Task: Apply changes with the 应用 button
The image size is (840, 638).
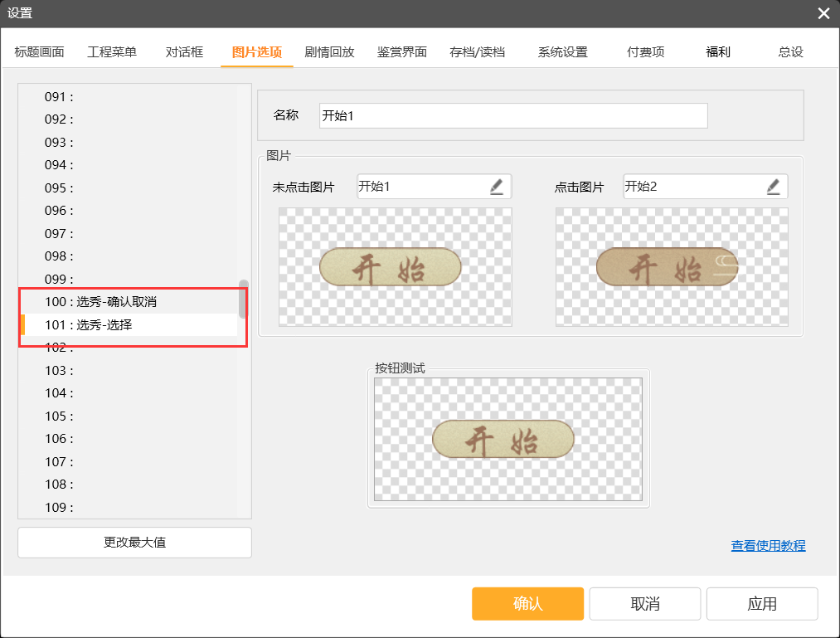Action: pos(761,604)
